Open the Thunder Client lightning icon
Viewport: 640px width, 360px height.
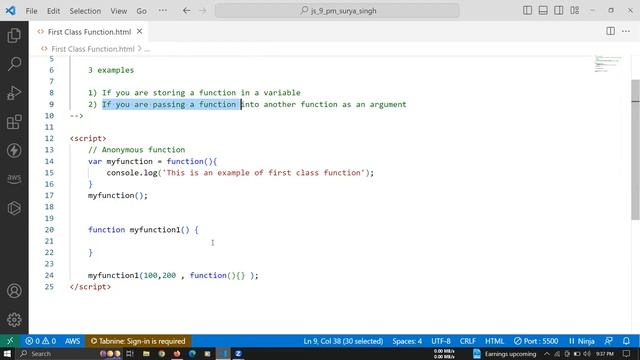point(14,151)
